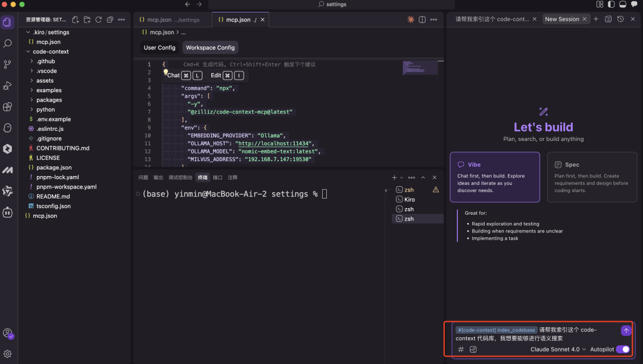Switch to the 输出 panel tab

tap(158, 177)
